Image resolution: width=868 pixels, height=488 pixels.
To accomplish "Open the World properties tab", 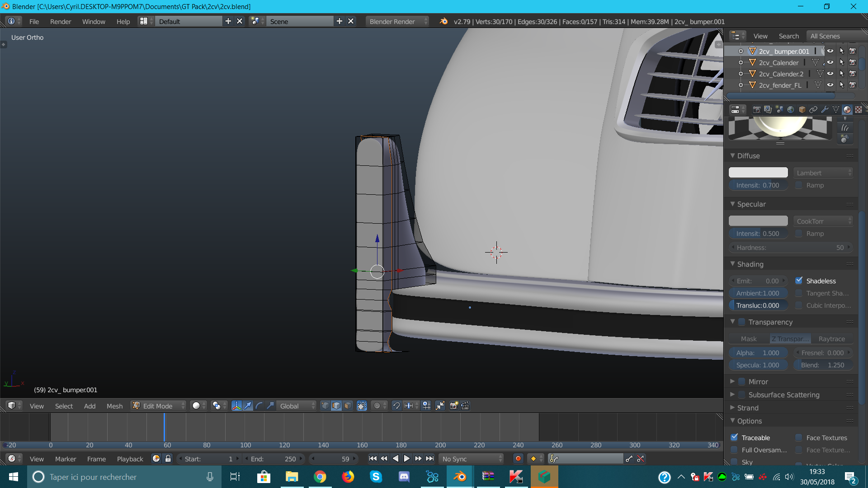I will pyautogui.click(x=791, y=110).
